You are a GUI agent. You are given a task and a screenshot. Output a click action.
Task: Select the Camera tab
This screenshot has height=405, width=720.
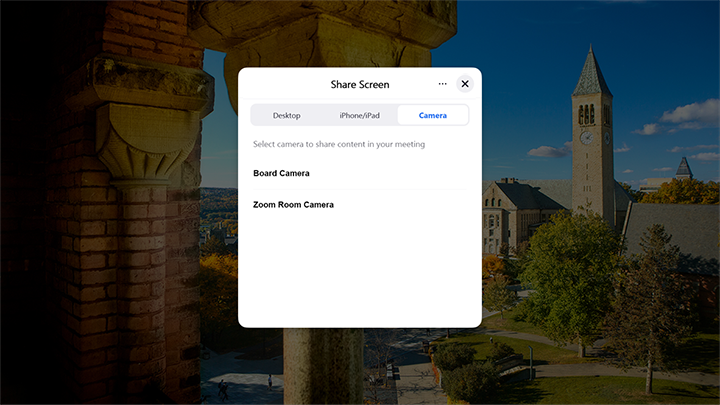[x=433, y=115]
